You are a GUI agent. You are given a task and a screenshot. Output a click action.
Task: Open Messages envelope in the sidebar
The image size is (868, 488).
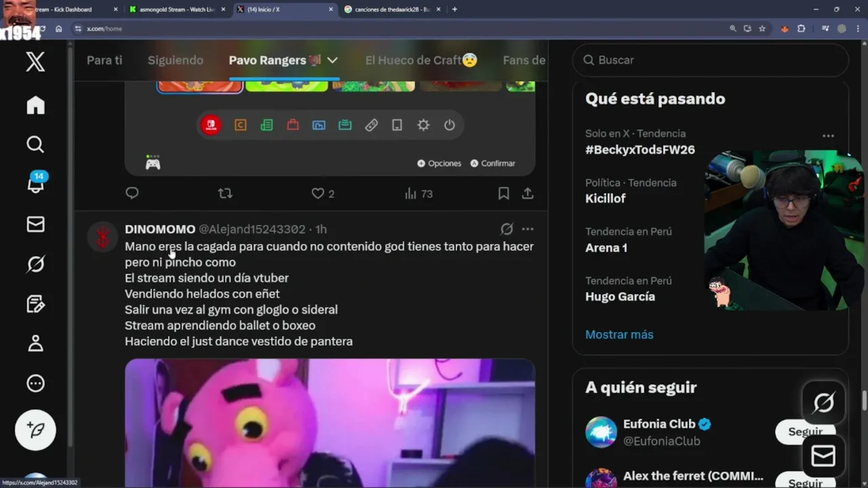coord(35,224)
